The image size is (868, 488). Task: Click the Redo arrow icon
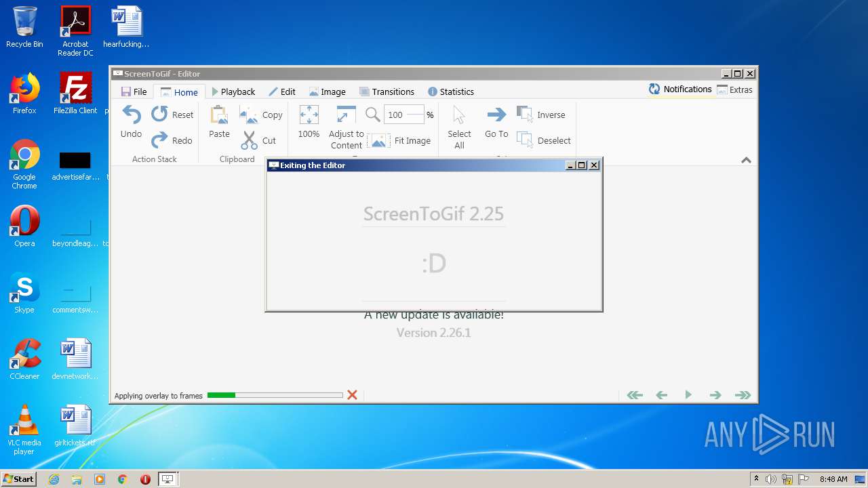point(159,140)
